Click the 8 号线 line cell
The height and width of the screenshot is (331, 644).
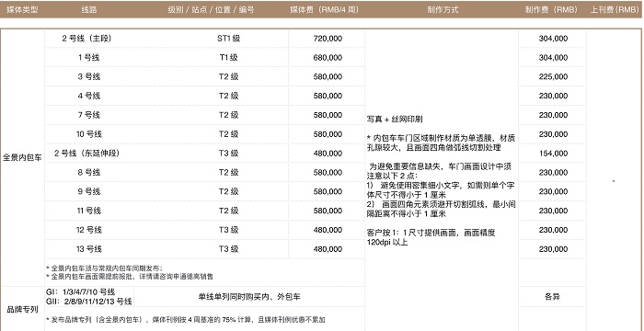click(88, 173)
